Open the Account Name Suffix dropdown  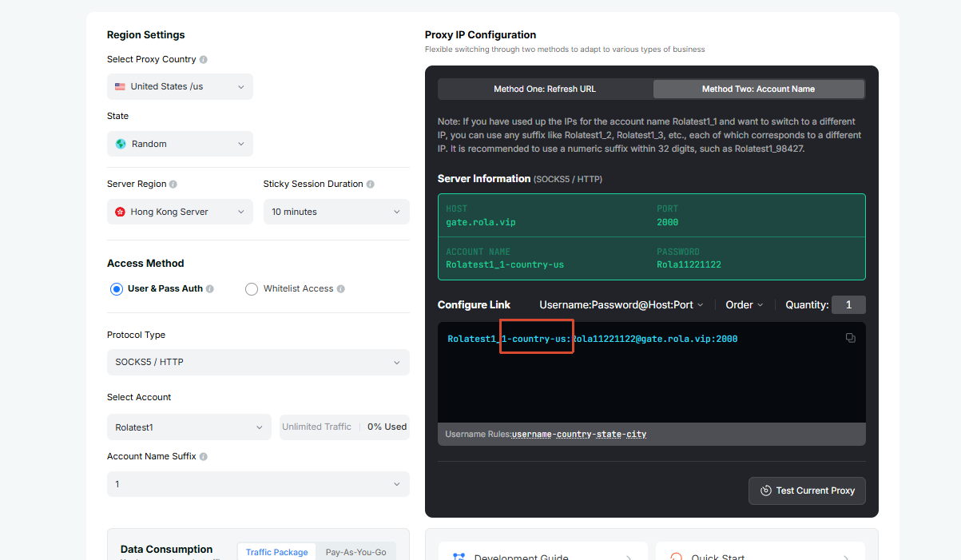point(258,484)
